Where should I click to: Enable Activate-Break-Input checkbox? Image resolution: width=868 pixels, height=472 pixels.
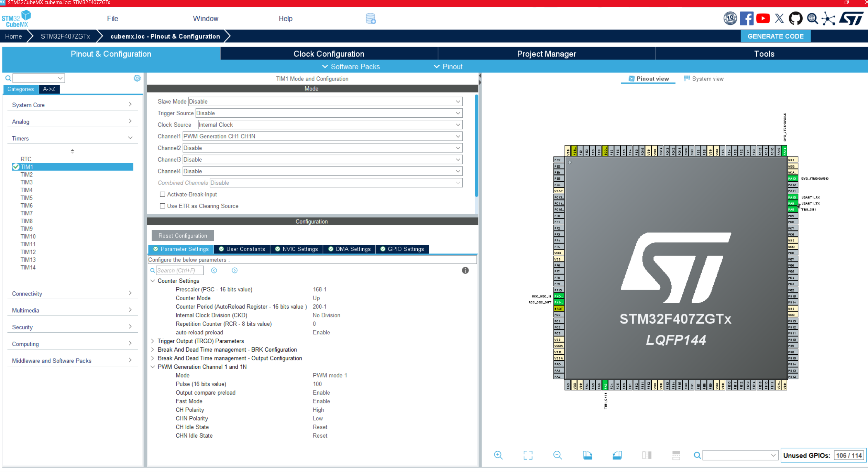click(163, 194)
